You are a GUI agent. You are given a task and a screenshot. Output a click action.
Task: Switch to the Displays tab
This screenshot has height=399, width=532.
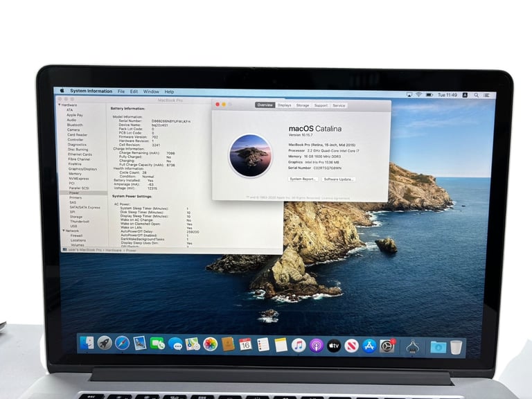[284, 105]
